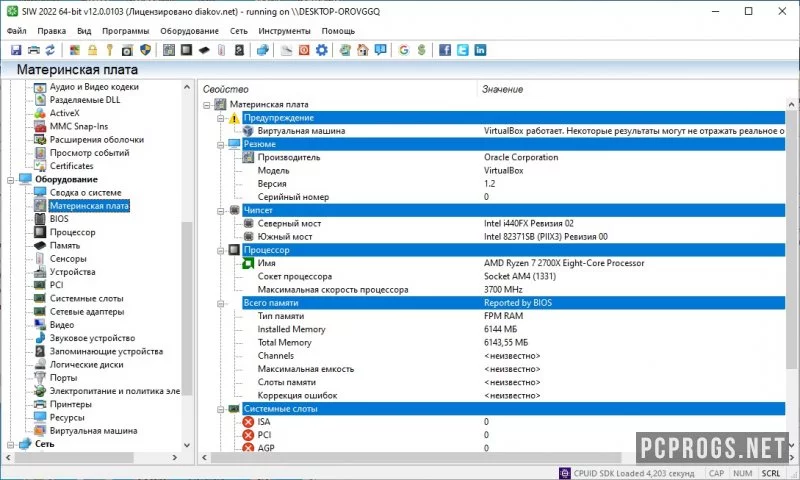Viewport: 800px width, 480px height.
Task: Select BIOS in the hardware tree
Action: tap(59, 219)
